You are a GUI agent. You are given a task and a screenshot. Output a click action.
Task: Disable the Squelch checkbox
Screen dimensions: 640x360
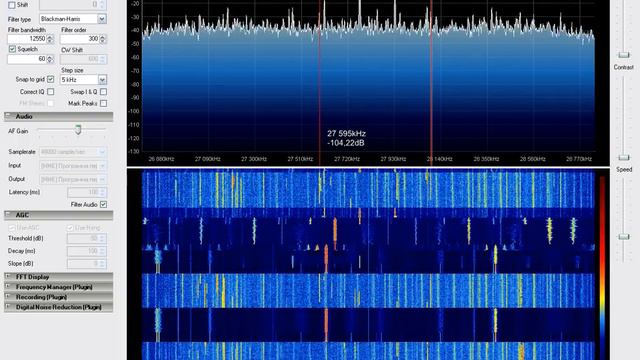pyautogui.click(x=12, y=49)
